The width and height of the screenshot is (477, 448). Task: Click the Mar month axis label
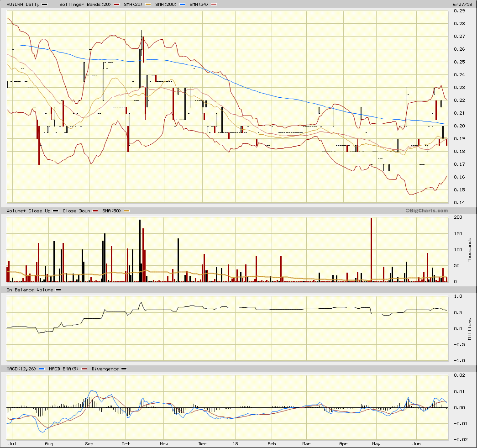pyautogui.click(x=306, y=444)
